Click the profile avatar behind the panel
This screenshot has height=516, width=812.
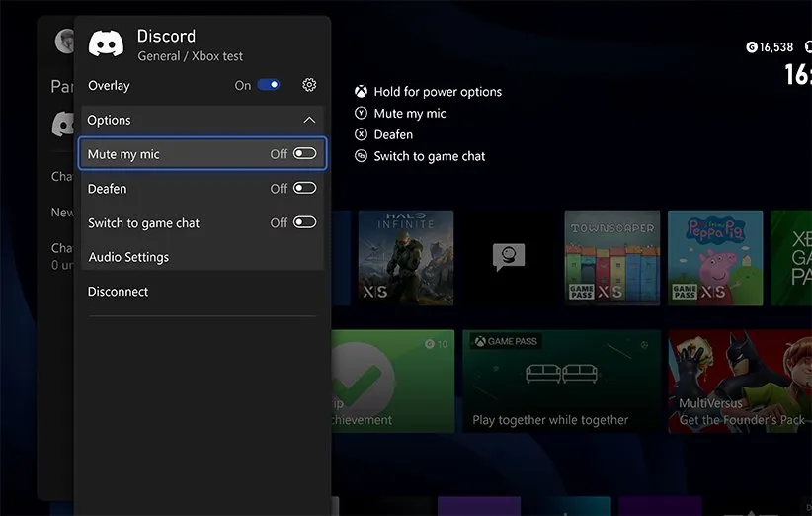pos(65,42)
